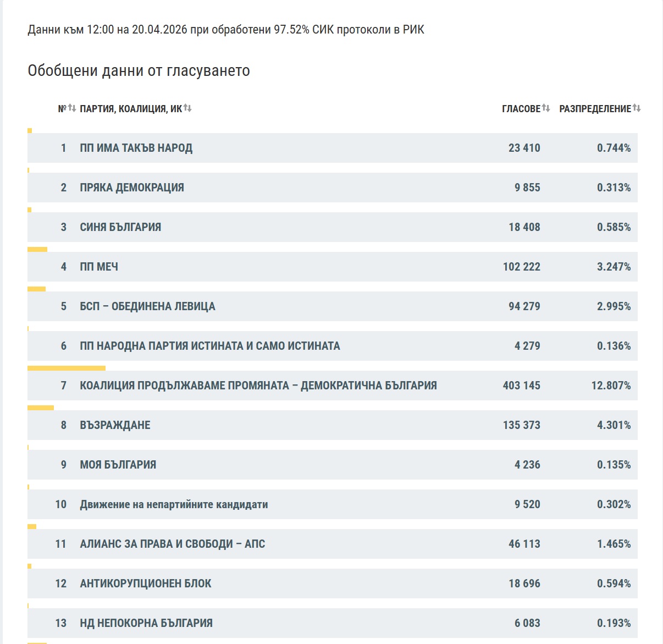
Task: Click the yellow result bar above ПП МЕЧ
Action: tap(37, 249)
